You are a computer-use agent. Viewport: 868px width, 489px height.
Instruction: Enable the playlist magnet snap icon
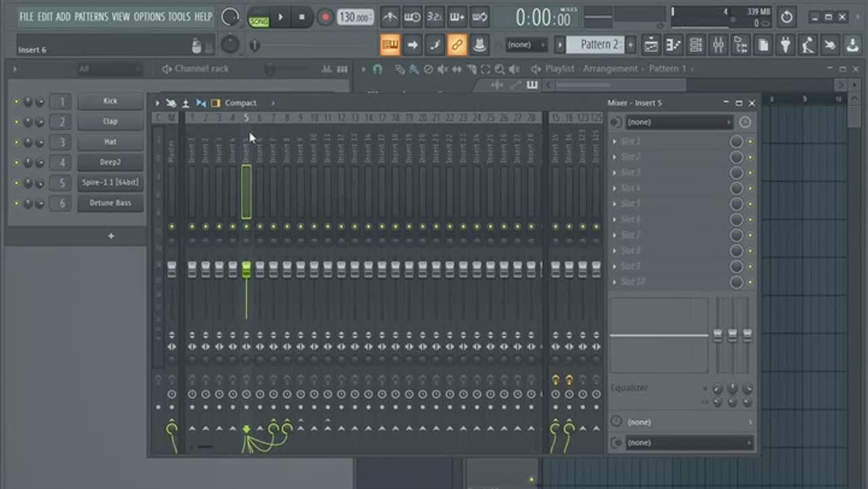[x=378, y=69]
